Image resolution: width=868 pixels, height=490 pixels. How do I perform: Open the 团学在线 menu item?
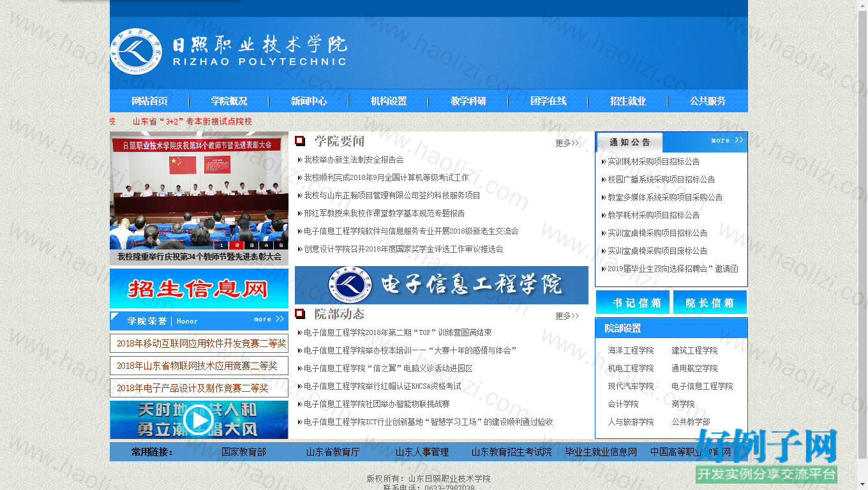click(x=548, y=101)
